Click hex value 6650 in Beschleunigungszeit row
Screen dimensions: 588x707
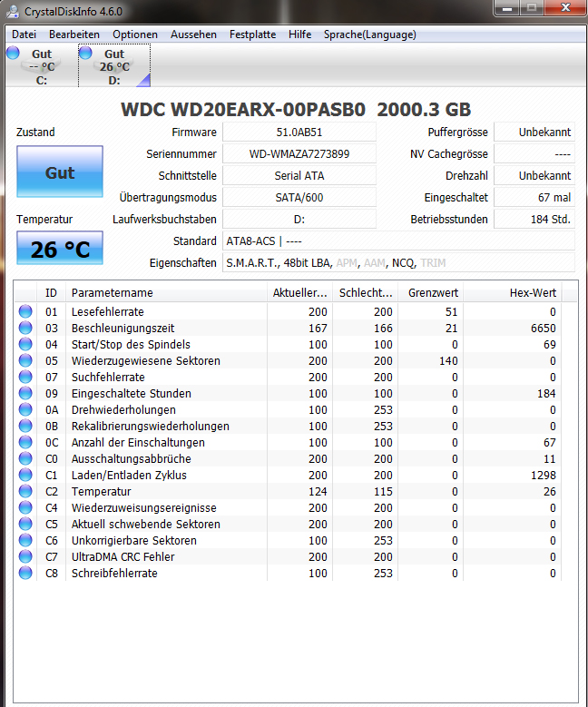(543, 328)
